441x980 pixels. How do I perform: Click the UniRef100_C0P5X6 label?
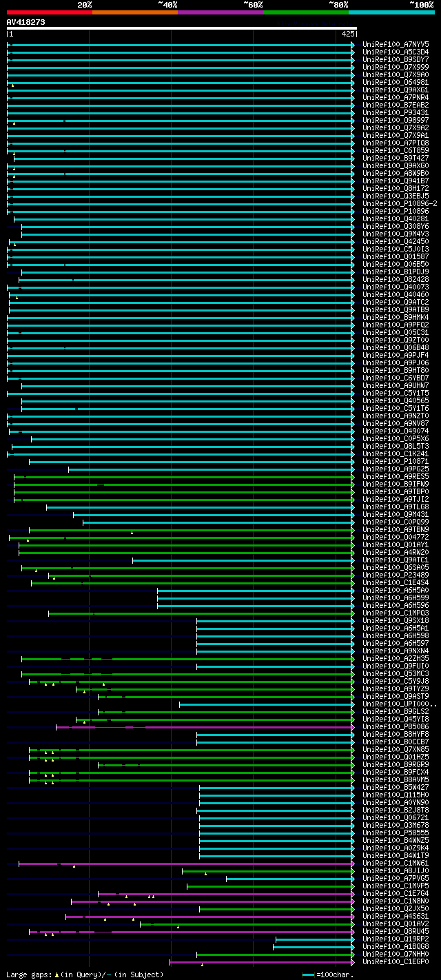396,438
